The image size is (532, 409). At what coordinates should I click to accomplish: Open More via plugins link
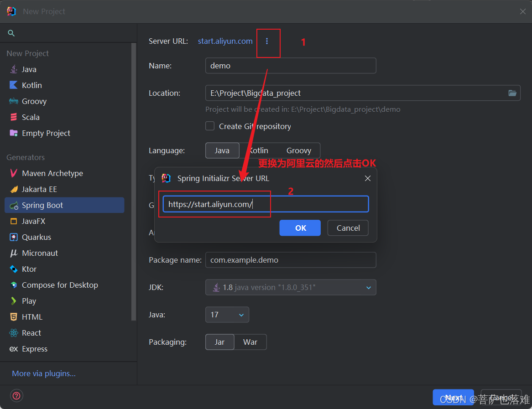tap(44, 373)
